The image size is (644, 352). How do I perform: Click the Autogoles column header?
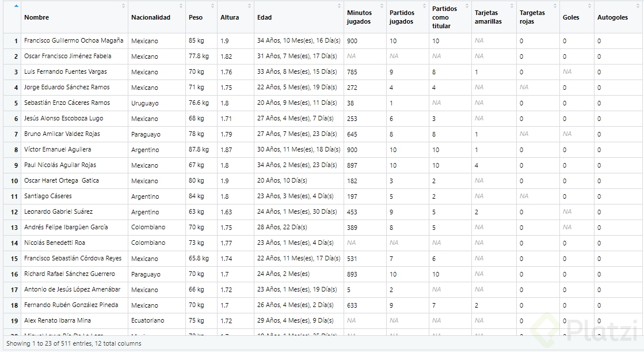612,17
